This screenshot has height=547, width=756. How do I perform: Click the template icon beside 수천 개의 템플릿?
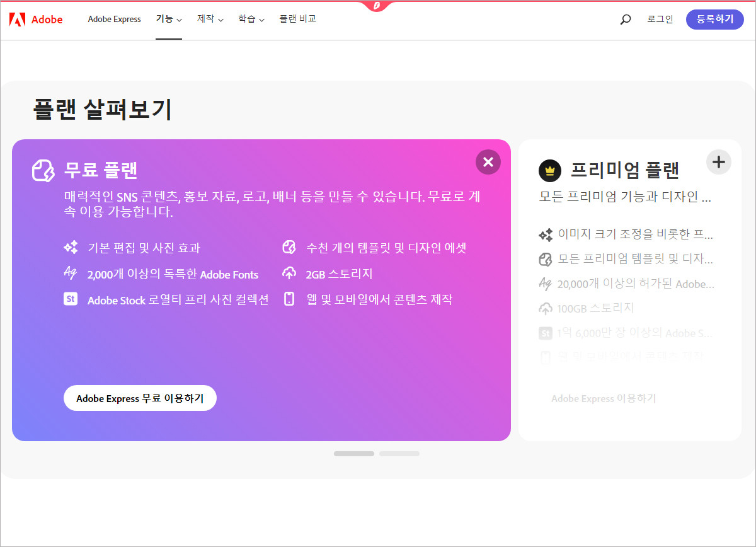(x=289, y=248)
